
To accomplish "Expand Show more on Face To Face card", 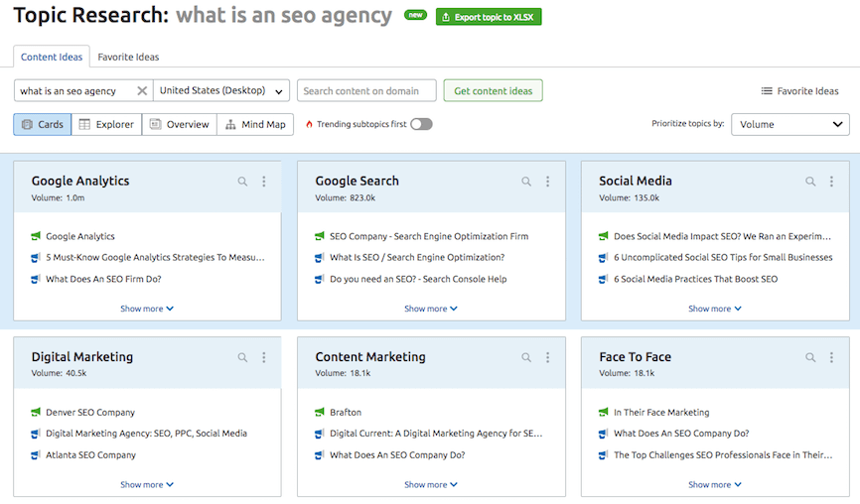I will click(715, 484).
